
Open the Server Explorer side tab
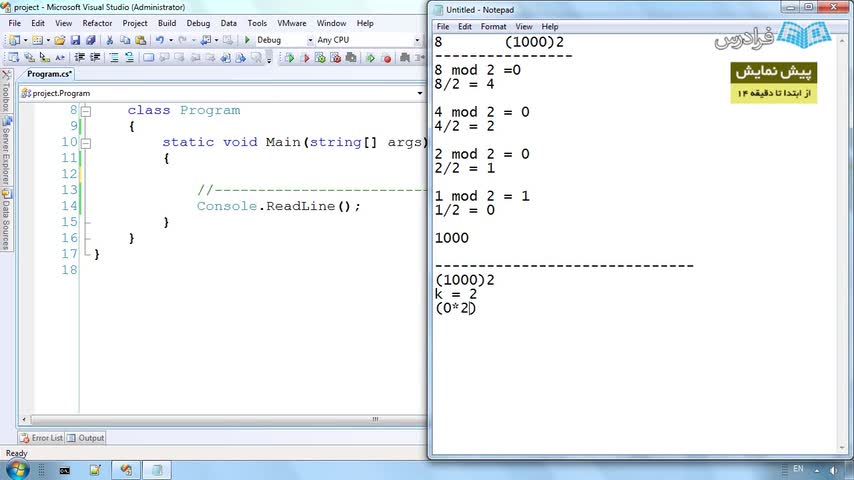click(6, 151)
